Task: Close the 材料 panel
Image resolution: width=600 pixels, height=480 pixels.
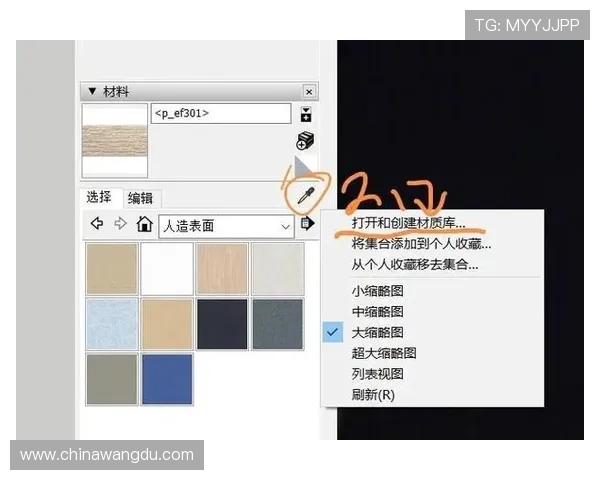Action: tap(309, 92)
